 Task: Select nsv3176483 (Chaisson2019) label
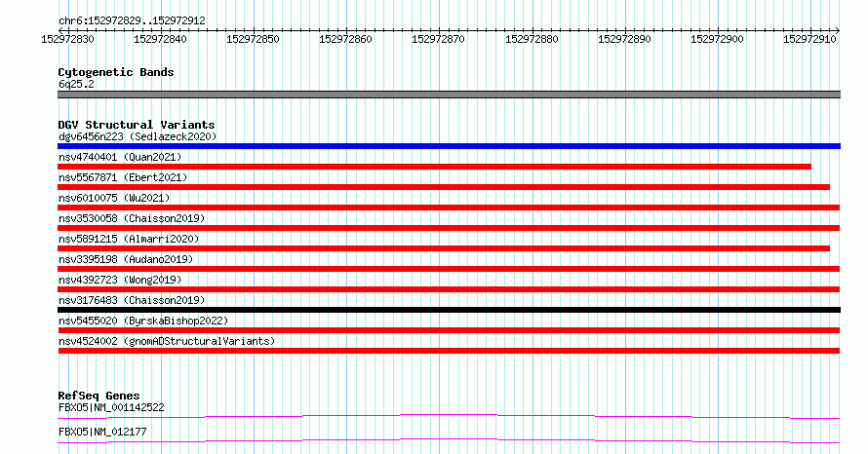point(132,300)
